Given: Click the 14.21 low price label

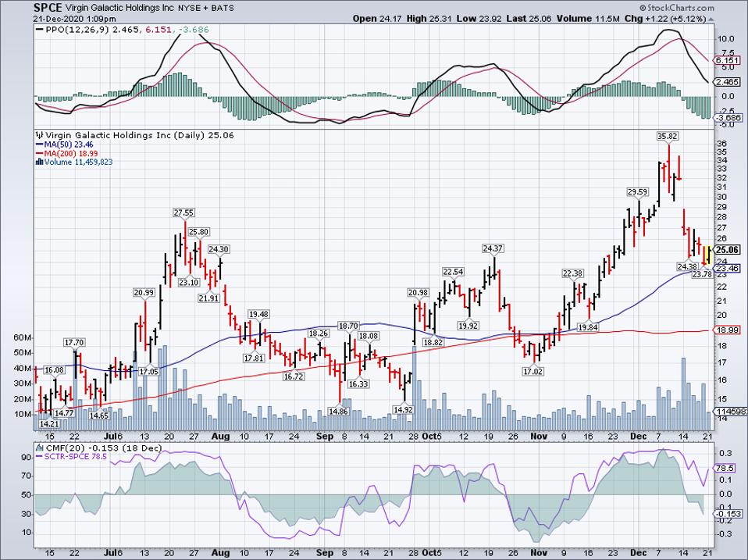Looking at the screenshot, I should (48, 423).
